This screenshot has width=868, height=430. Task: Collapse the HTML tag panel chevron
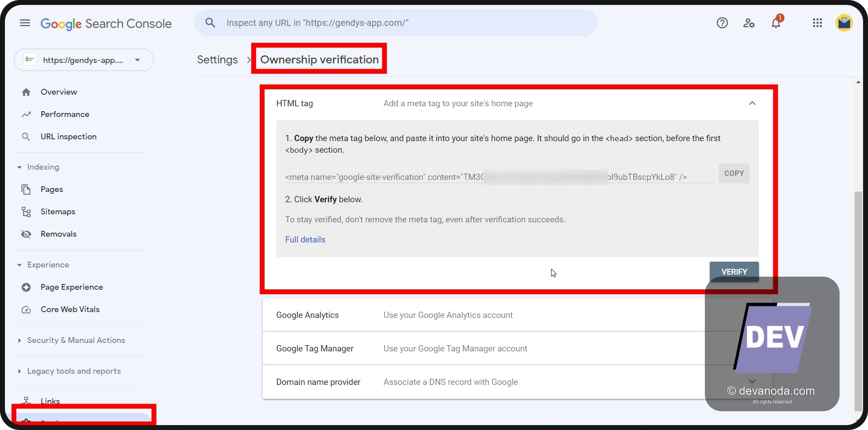click(x=752, y=103)
